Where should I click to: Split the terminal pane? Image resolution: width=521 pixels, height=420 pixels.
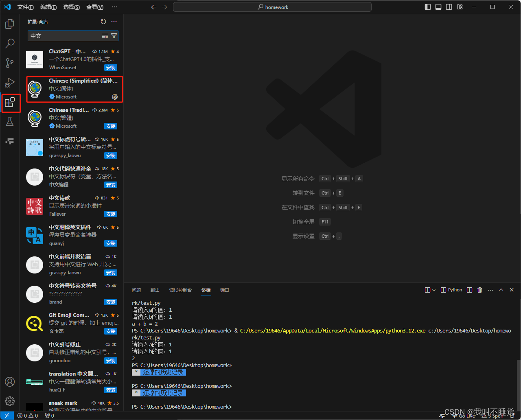[470, 290]
